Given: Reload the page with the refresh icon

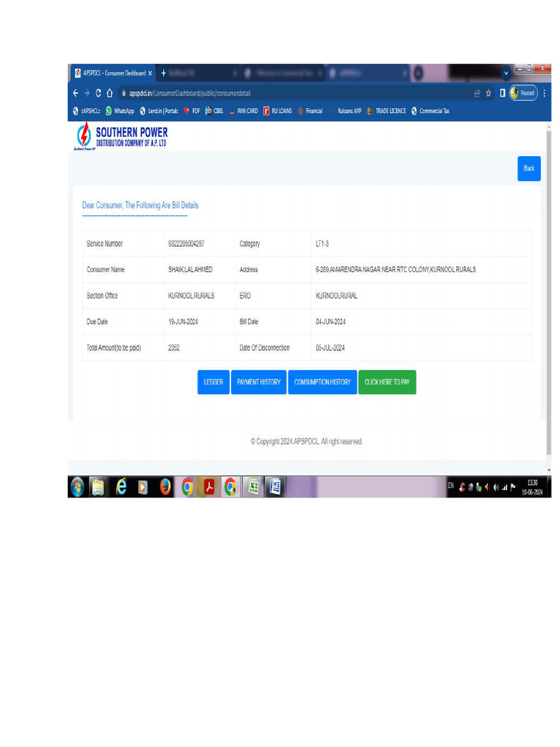Looking at the screenshot, I should 98,93.
